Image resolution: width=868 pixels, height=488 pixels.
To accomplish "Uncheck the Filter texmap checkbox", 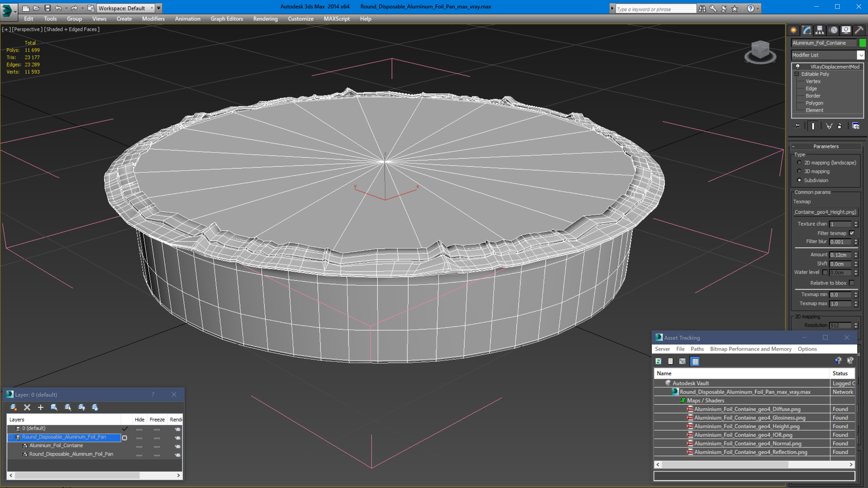I will coord(851,233).
